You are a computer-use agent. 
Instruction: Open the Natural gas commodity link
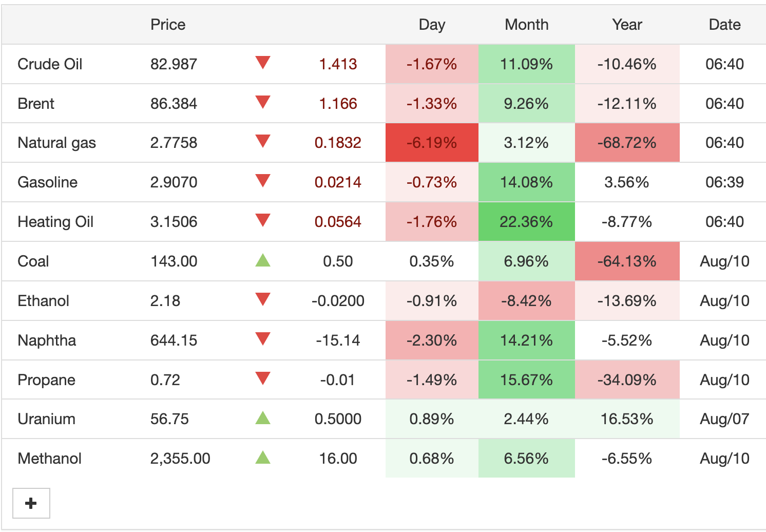point(56,143)
